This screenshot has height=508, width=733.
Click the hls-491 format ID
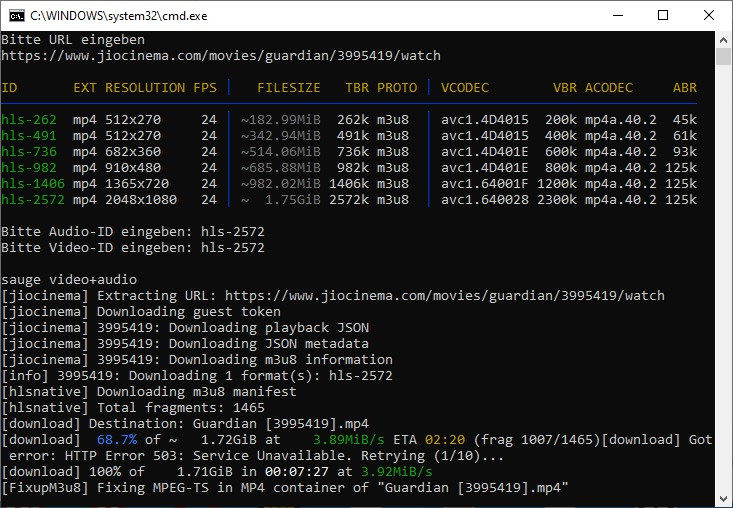(29, 136)
